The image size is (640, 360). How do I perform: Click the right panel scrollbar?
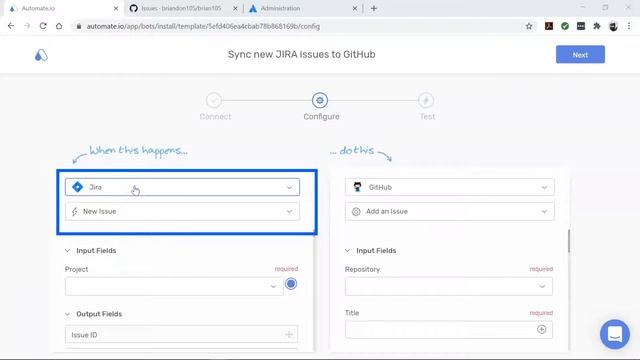(x=569, y=241)
